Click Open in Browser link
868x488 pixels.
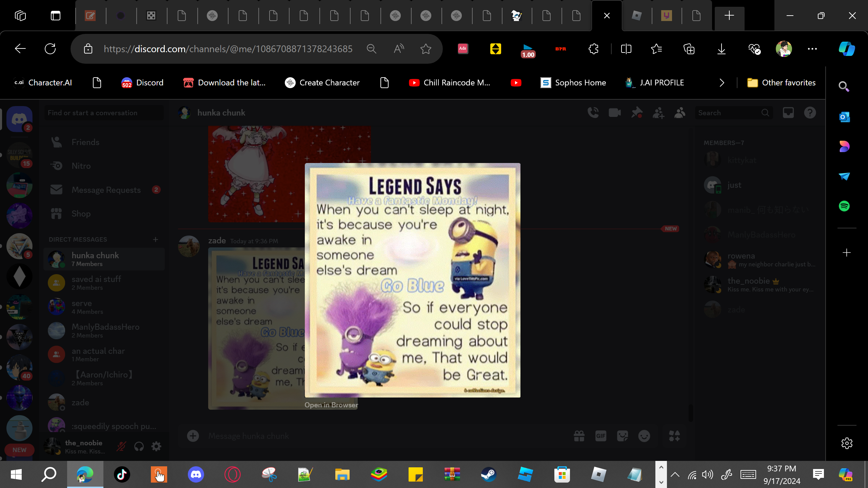click(x=331, y=405)
